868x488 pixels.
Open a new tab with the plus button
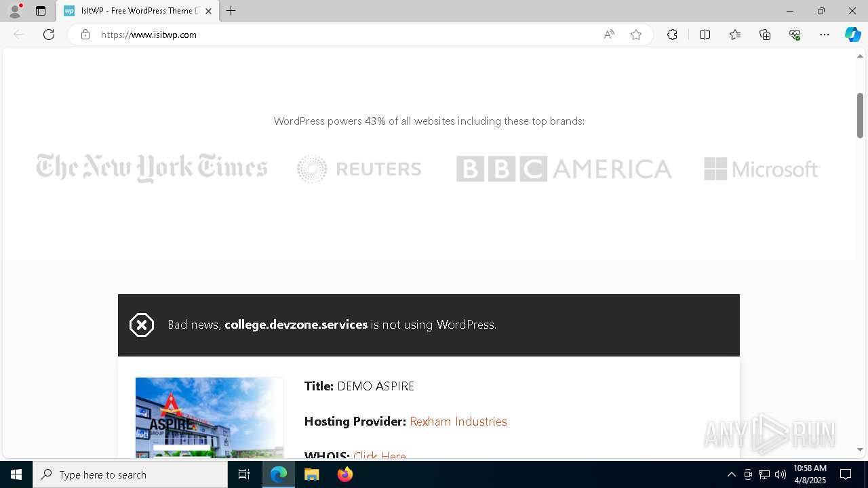point(231,11)
